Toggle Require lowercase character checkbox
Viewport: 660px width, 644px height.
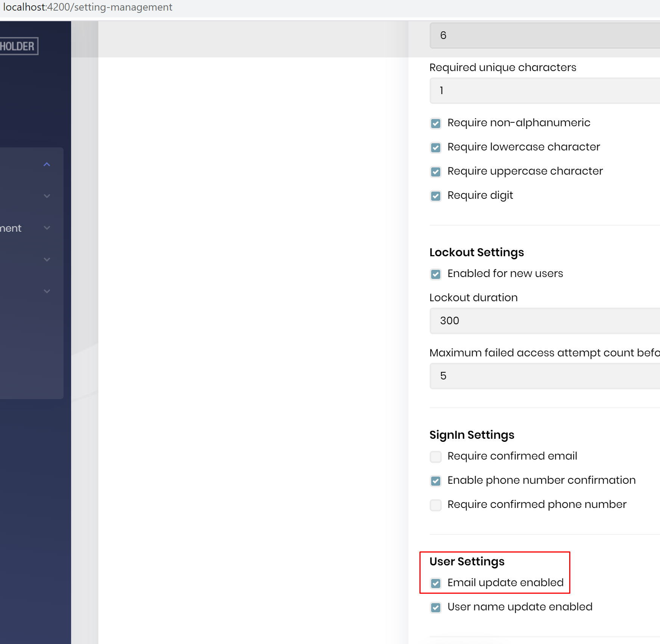coord(436,147)
